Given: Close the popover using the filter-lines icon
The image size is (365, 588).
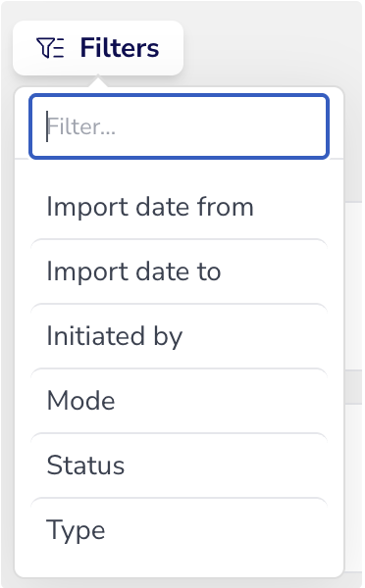Looking at the screenshot, I should click(x=50, y=48).
